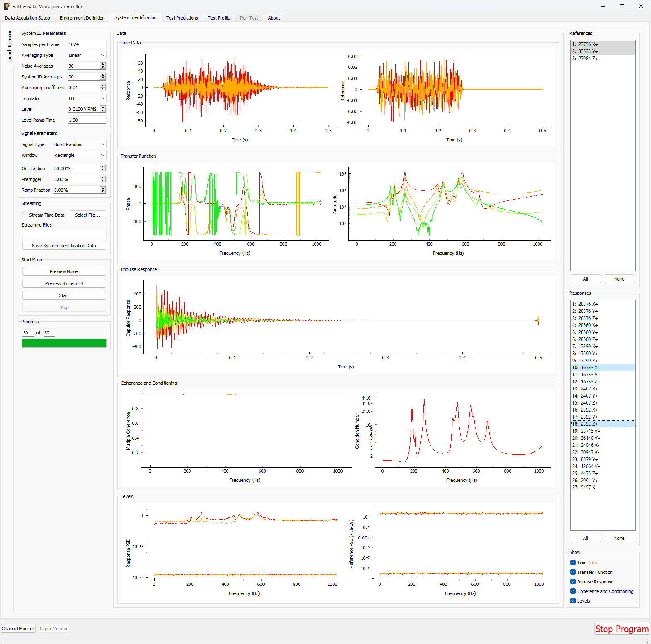Decrease System ID Averages with down arrow
Image resolution: width=651 pixels, height=644 pixels.
103,78
